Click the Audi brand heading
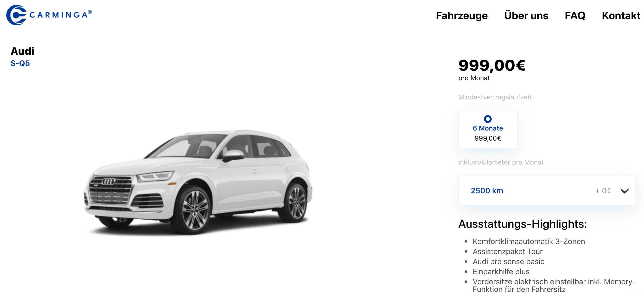644x296 pixels. [22, 51]
